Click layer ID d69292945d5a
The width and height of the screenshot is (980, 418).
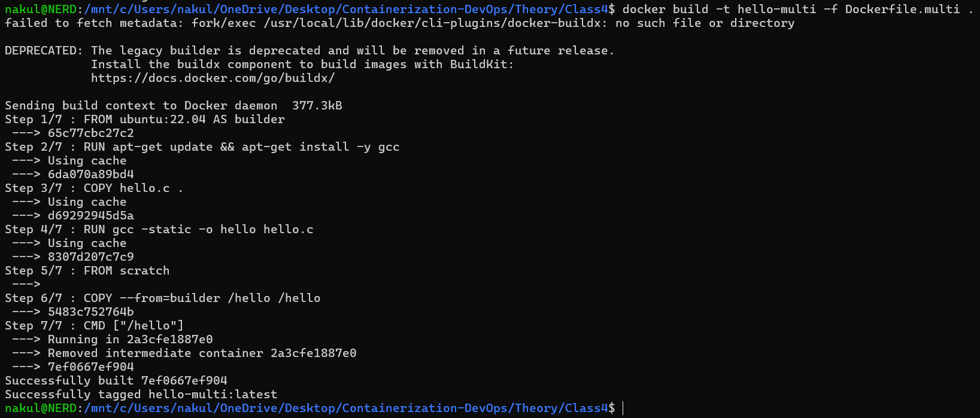(90, 216)
